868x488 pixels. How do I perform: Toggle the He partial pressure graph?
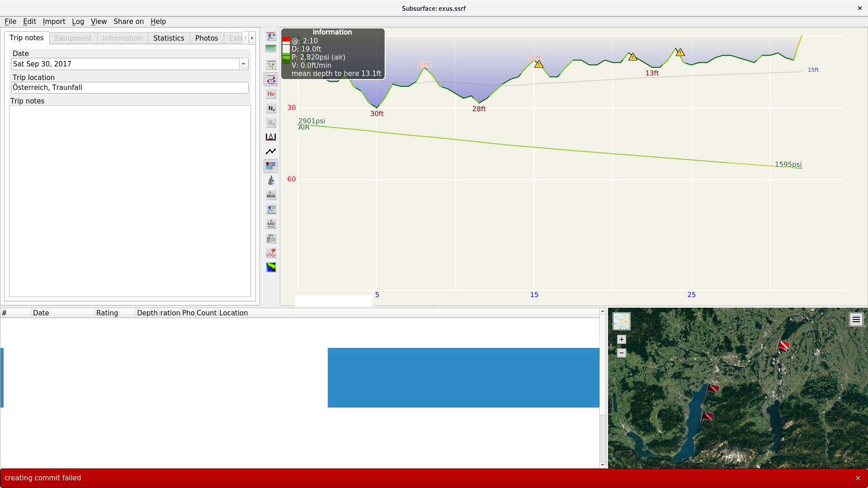[x=271, y=94]
